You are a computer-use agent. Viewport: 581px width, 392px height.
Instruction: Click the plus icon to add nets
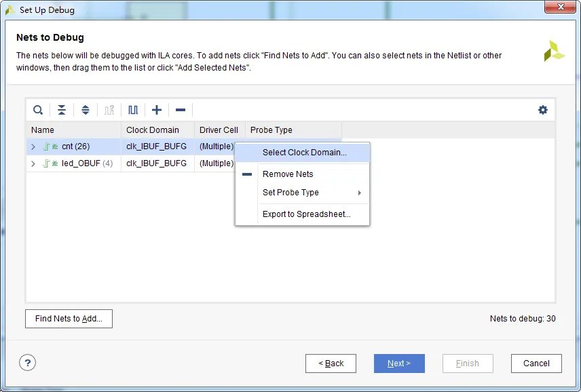click(x=157, y=110)
